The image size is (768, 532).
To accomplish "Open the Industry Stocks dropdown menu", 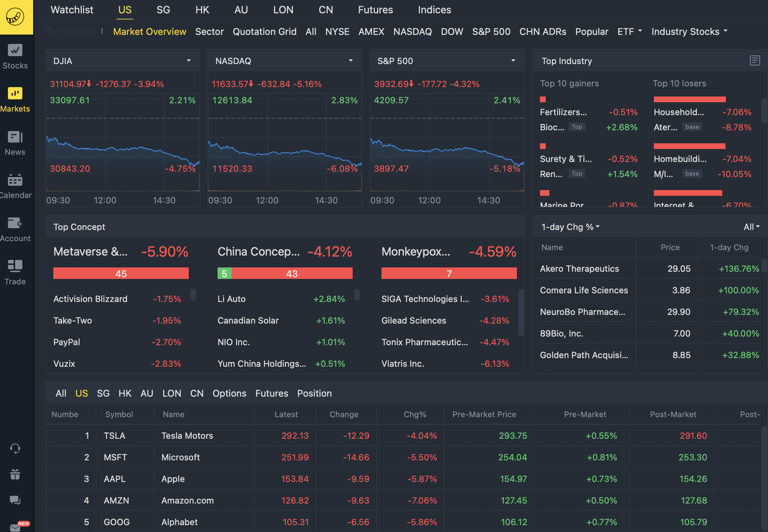I will click(x=689, y=32).
